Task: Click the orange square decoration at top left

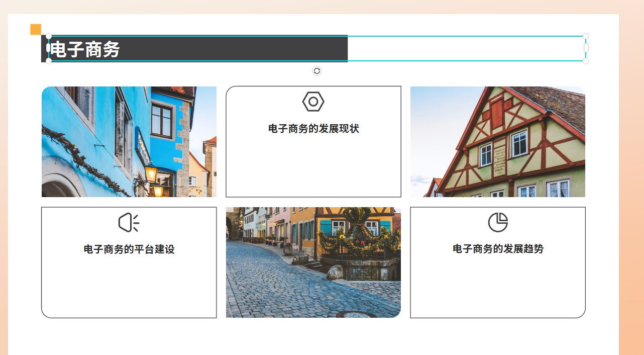Action: 35,29
